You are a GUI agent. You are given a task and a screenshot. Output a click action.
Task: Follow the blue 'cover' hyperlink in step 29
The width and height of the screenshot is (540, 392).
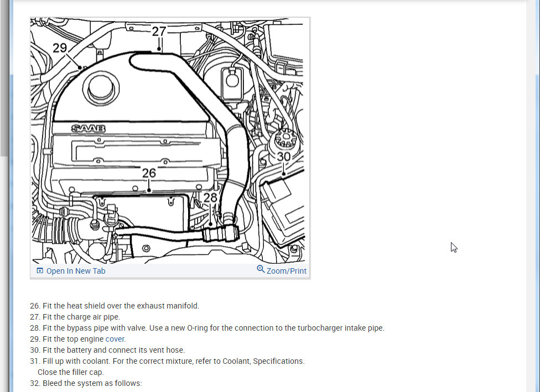(x=115, y=339)
